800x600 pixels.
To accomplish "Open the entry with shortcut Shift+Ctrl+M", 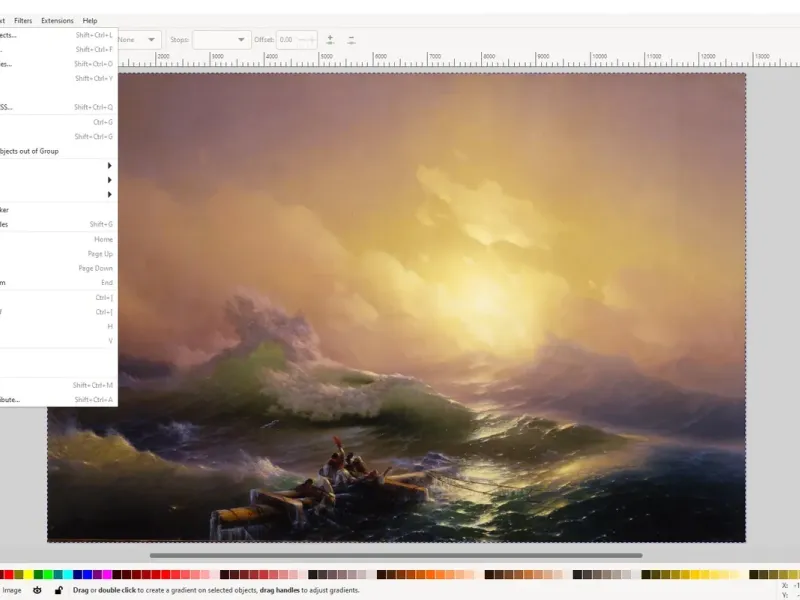I will (58, 386).
